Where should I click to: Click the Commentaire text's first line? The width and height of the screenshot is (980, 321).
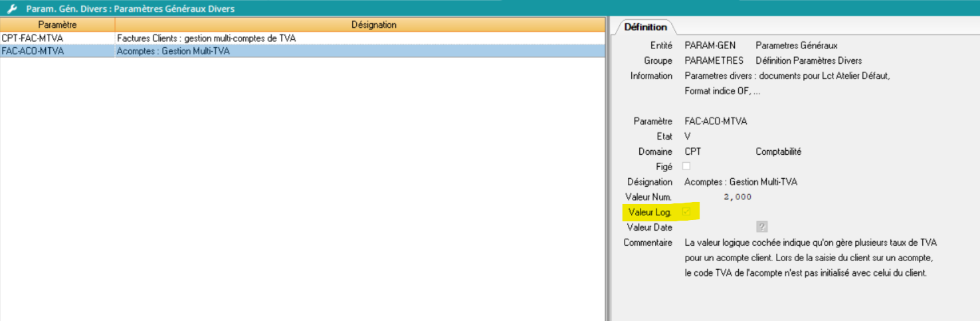click(x=810, y=243)
